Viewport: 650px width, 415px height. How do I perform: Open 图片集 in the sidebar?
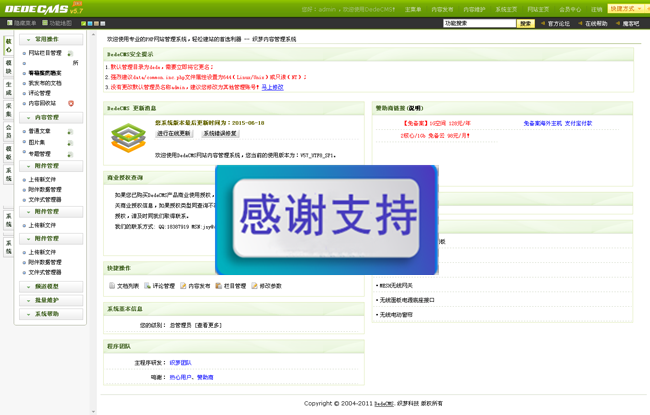point(36,143)
